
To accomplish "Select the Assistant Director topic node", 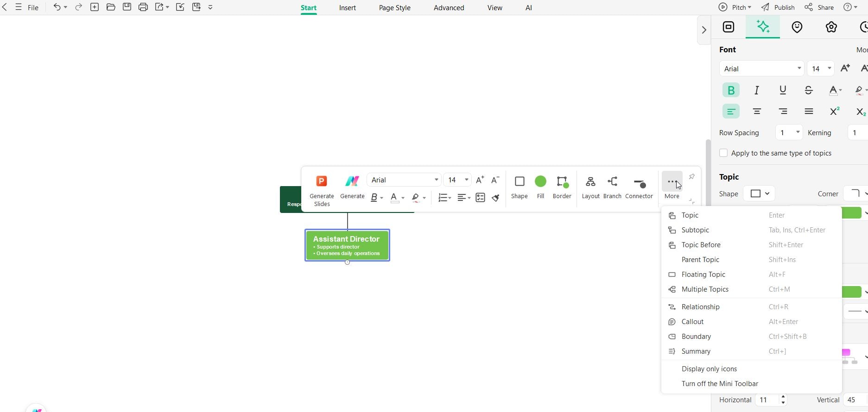I will [347, 245].
